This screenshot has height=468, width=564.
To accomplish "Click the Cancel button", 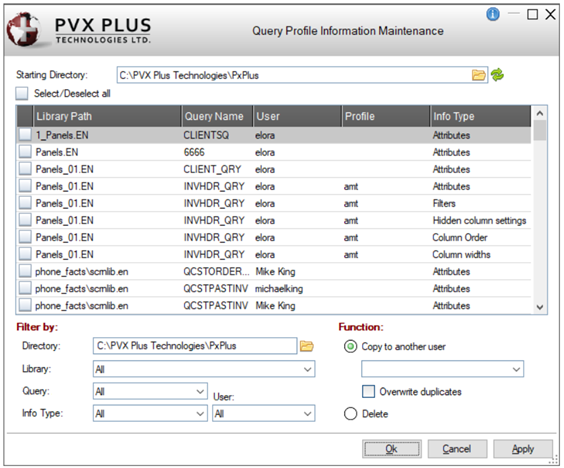I will [457, 449].
